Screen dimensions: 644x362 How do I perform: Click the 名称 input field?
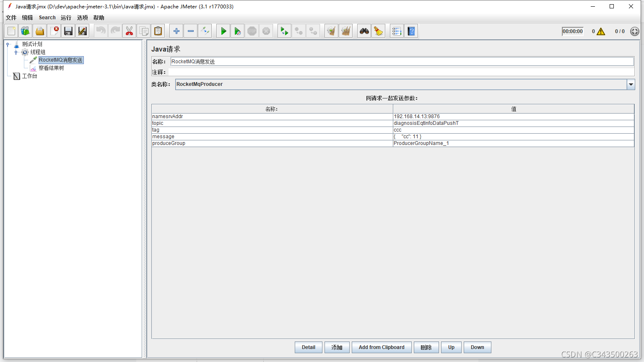402,62
